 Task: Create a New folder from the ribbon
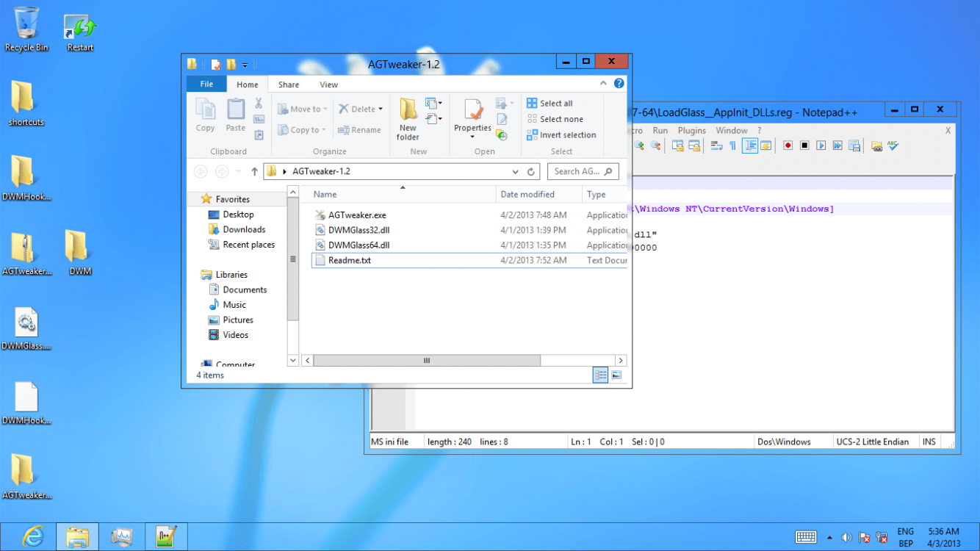tap(408, 118)
